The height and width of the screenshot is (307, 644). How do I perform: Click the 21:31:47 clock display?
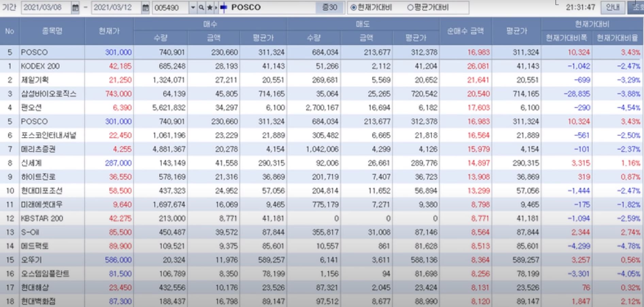coord(580,7)
